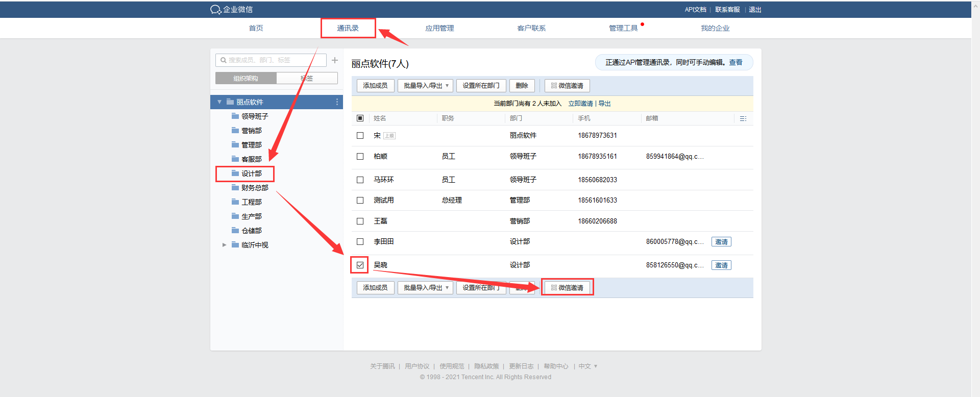Click the 临沂中视 folder icon
Screen dimensions: 980x397
(x=235, y=244)
